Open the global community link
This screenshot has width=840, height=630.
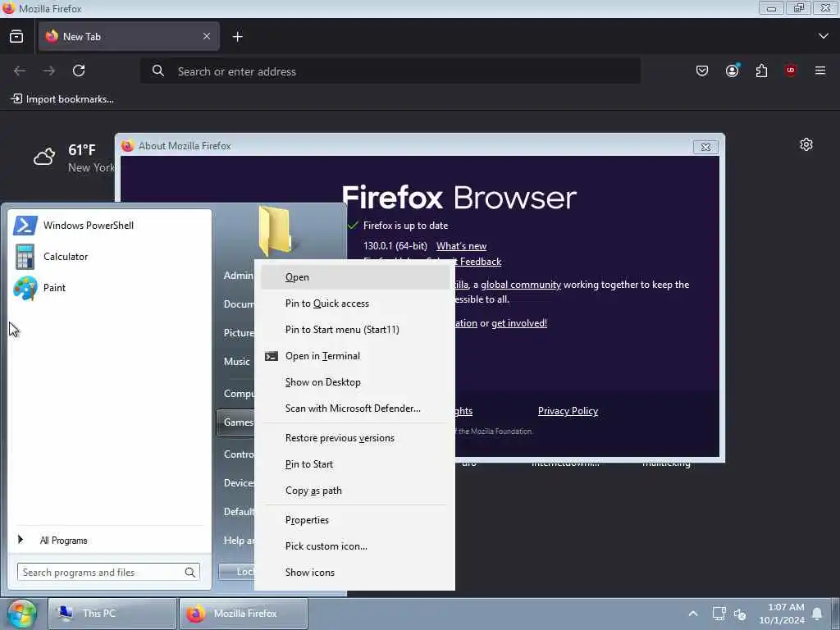[x=521, y=285]
